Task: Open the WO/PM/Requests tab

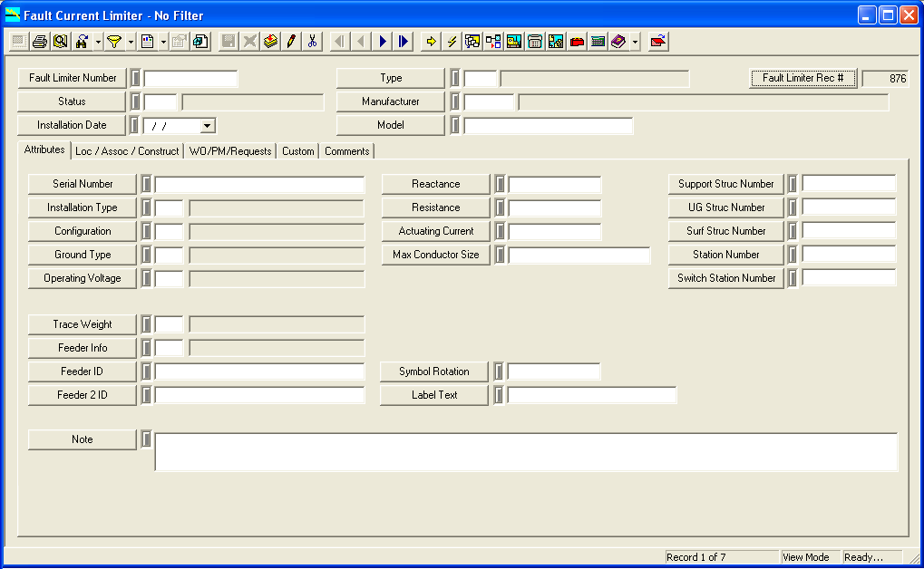Action: pyautogui.click(x=229, y=151)
